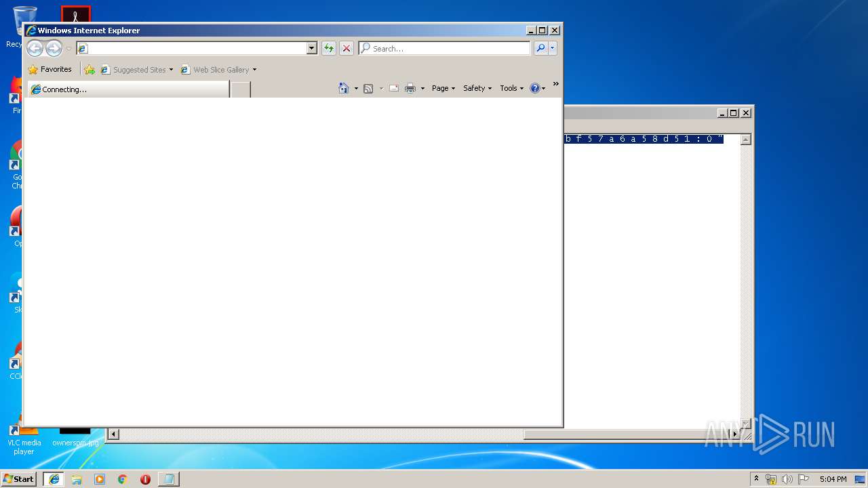Click the horizontal scrollbar right arrow in background window
868x488 pixels.
734,434
